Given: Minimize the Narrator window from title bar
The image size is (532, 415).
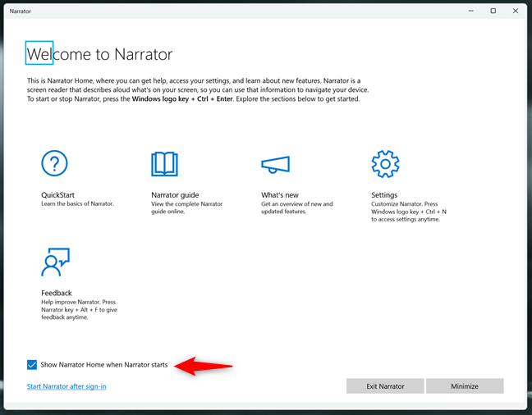Looking at the screenshot, I should click(471, 11).
